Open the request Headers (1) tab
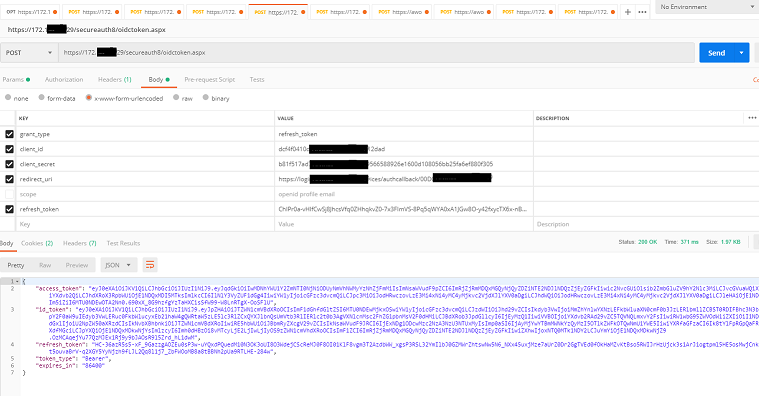The height and width of the screenshot is (396, 759). [x=115, y=79]
